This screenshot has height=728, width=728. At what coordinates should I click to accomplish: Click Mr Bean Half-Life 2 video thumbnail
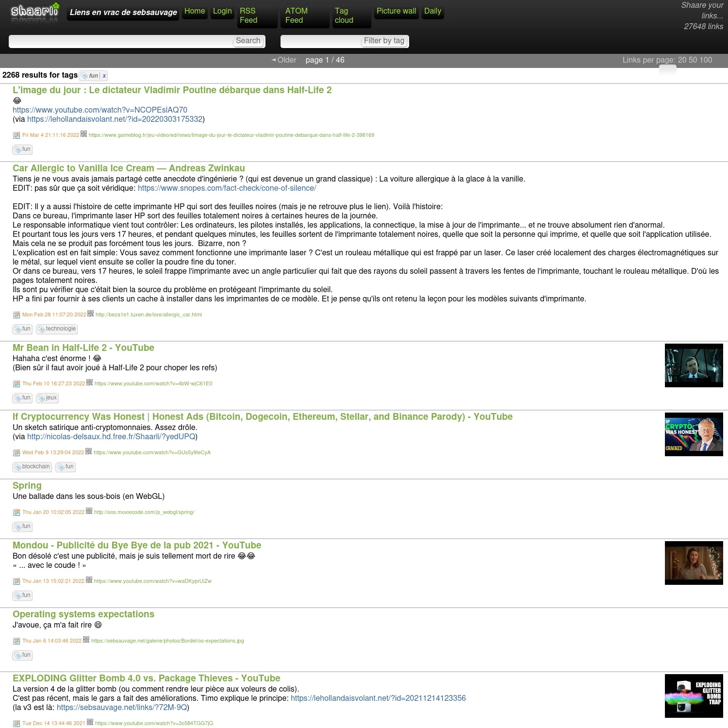point(694,365)
